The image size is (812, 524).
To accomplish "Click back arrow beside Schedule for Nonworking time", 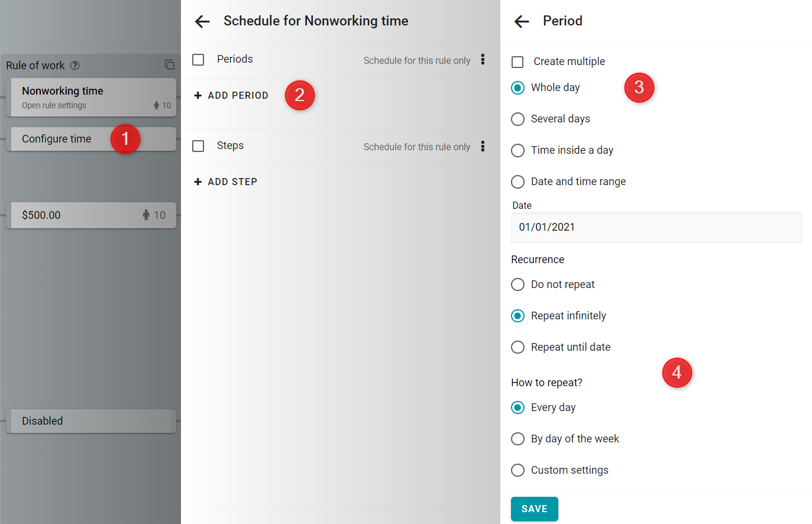I will point(202,22).
